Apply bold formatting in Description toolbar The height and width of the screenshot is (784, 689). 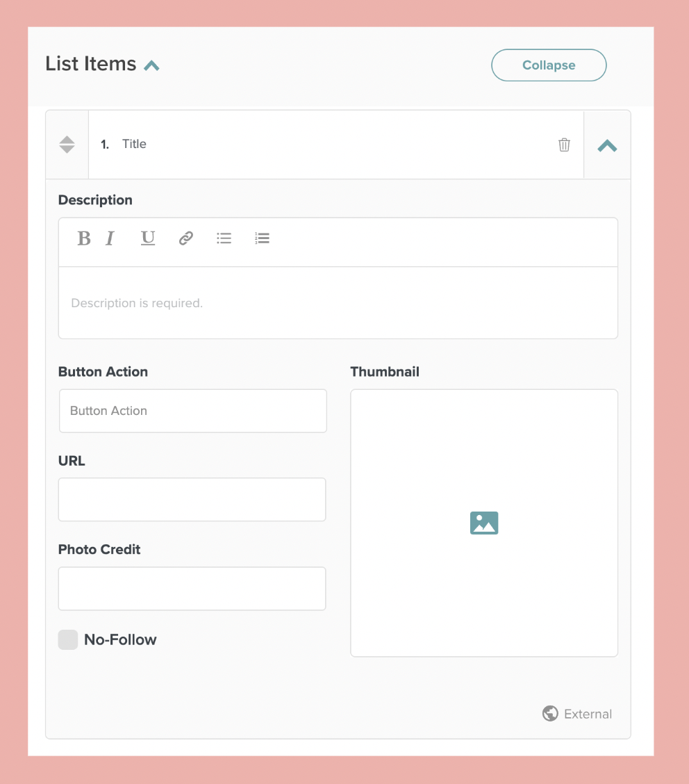[x=84, y=239]
